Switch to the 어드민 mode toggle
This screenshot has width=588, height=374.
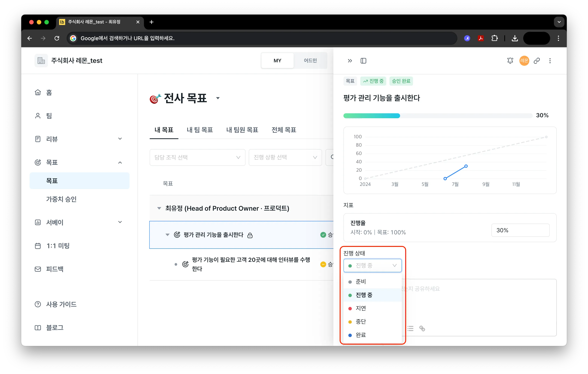310,60
